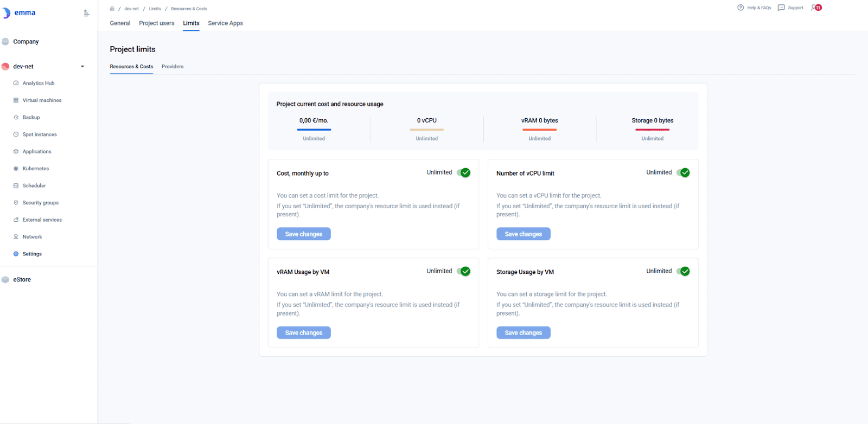Image resolution: width=868 pixels, height=424 pixels.
Task: Click the blue cost usage bar
Action: (x=314, y=130)
